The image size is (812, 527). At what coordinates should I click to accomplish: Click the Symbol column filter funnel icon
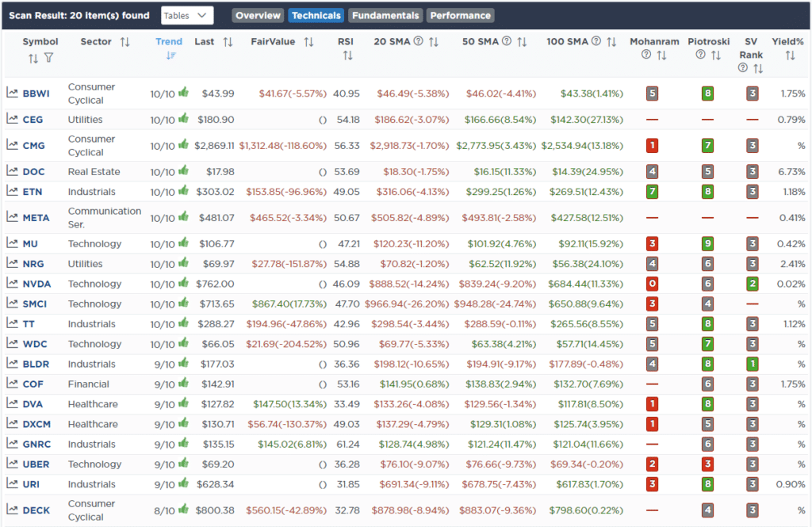tap(48, 58)
